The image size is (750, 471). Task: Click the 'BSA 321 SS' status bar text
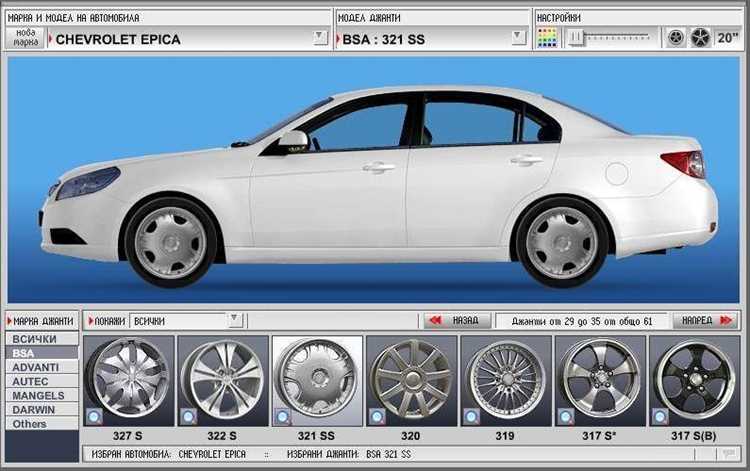388,454
